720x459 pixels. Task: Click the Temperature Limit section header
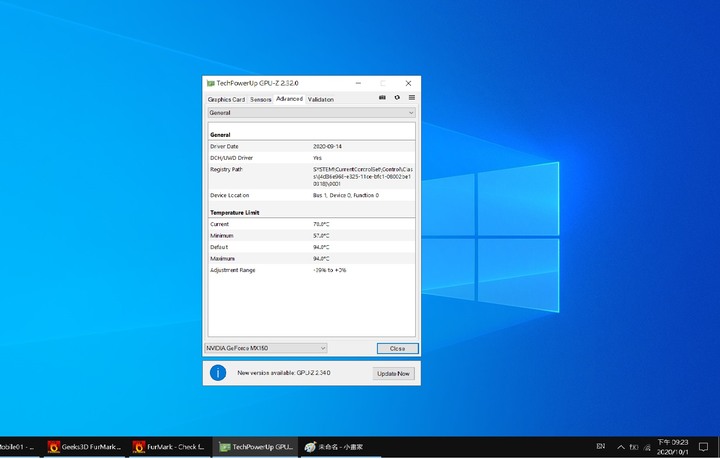235,213
